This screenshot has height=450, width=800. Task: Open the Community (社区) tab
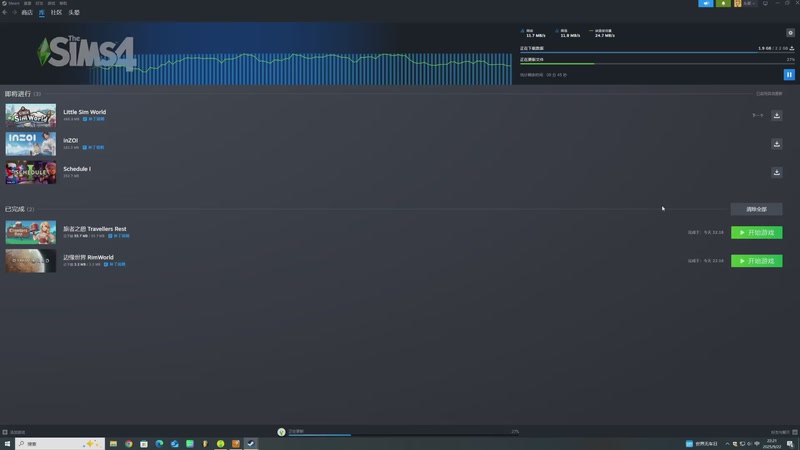point(56,12)
